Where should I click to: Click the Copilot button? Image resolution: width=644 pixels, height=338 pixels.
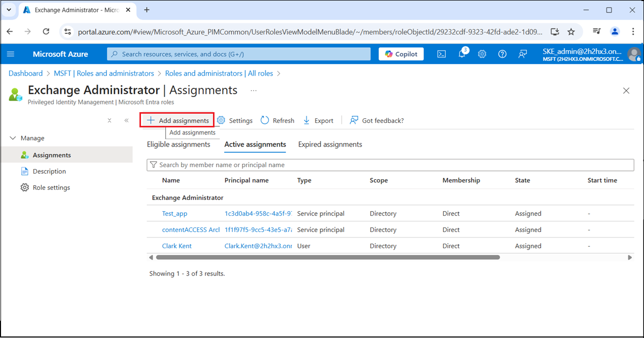pos(401,54)
